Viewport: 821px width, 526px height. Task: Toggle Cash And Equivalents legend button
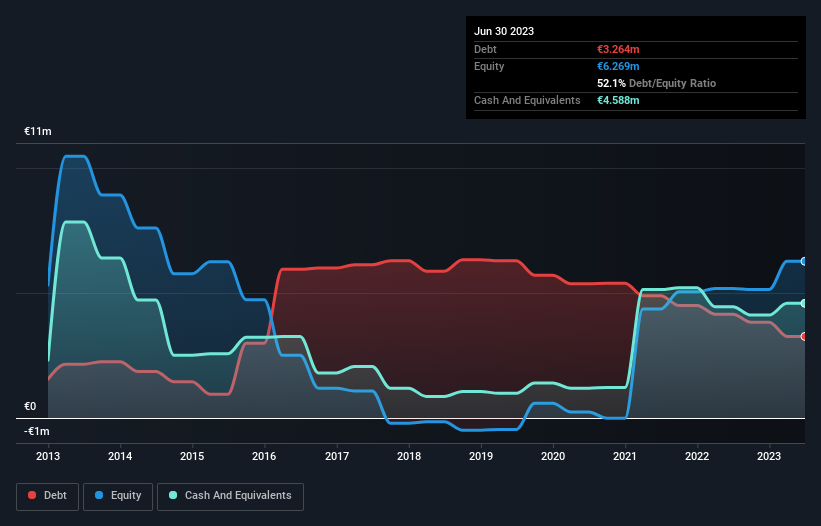click(230, 496)
